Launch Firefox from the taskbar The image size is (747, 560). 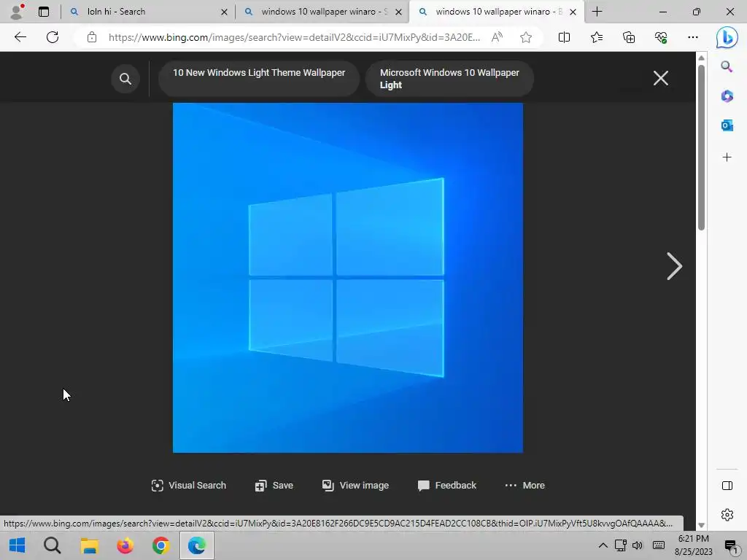pos(125,545)
